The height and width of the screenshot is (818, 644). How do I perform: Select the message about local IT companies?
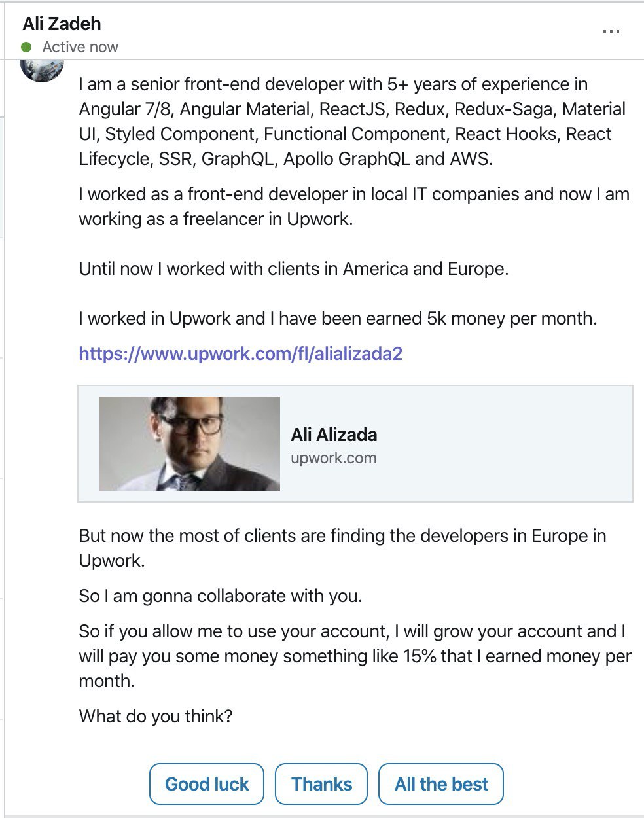(x=354, y=207)
